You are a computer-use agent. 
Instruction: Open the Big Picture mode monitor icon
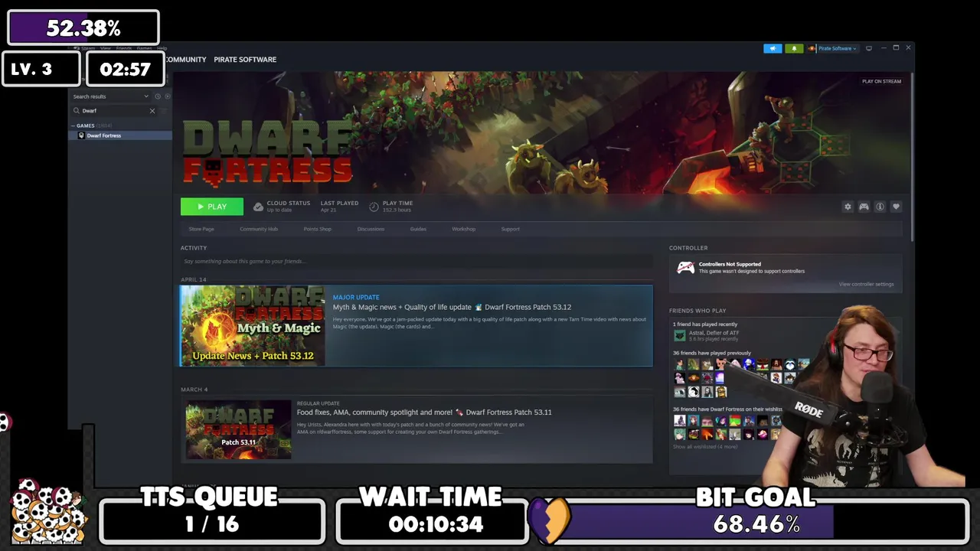(x=869, y=48)
